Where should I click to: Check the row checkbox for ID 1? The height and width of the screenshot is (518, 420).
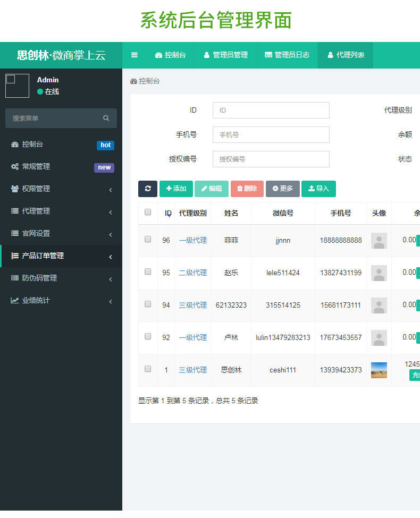click(x=148, y=369)
